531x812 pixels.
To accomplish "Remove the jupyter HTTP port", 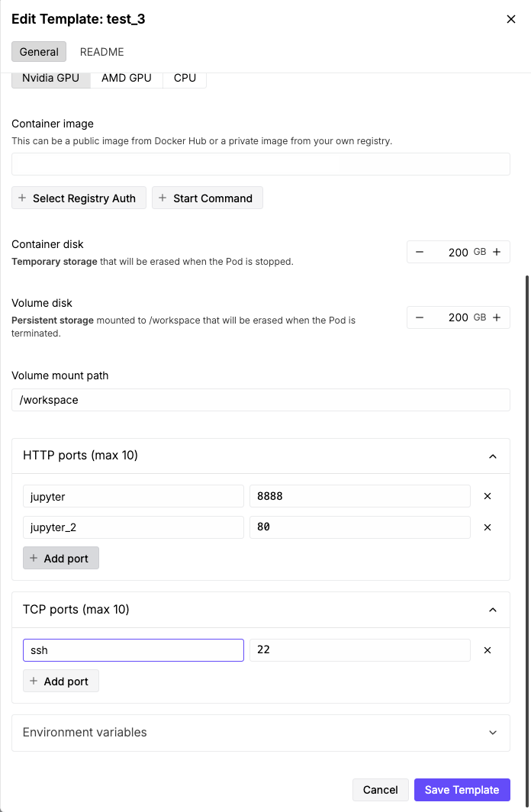I will pos(488,496).
